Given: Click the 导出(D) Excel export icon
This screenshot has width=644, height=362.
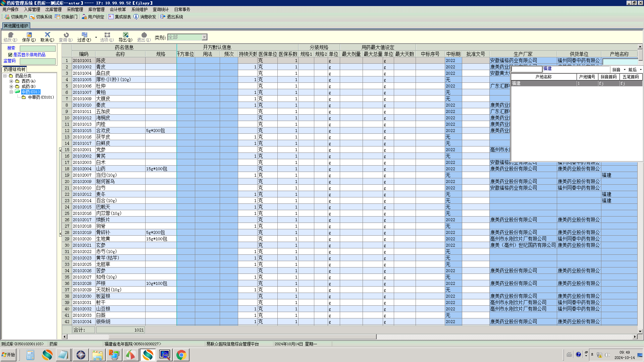Looking at the screenshot, I should (125, 35).
